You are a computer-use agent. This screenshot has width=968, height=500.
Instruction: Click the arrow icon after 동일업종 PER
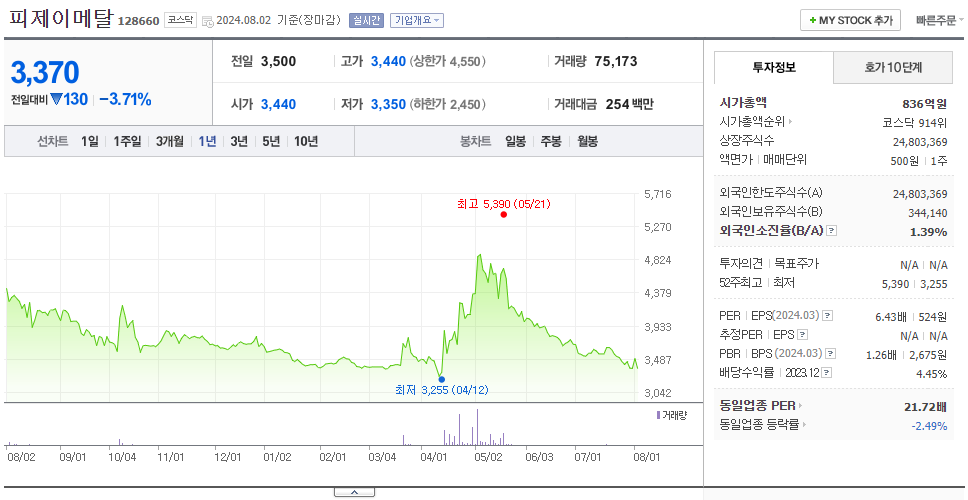tap(801, 406)
